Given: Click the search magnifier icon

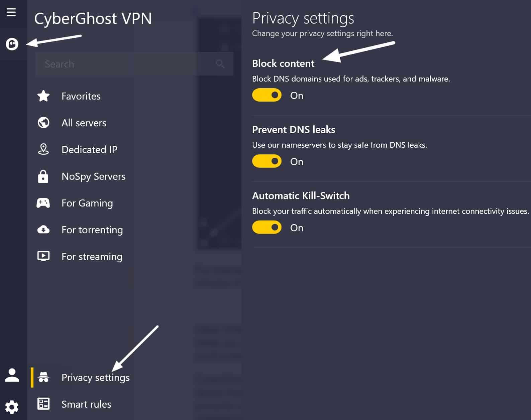Looking at the screenshot, I should click(220, 63).
